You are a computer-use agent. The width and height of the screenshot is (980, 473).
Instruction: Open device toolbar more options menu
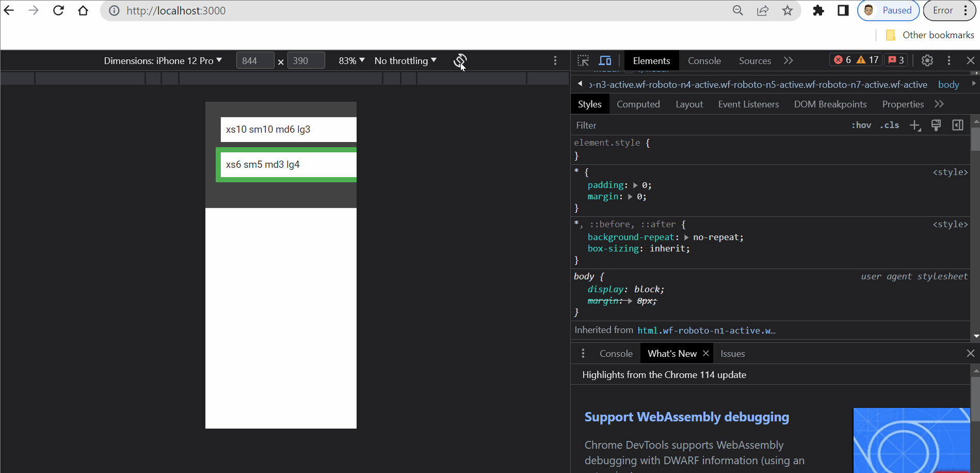click(555, 60)
